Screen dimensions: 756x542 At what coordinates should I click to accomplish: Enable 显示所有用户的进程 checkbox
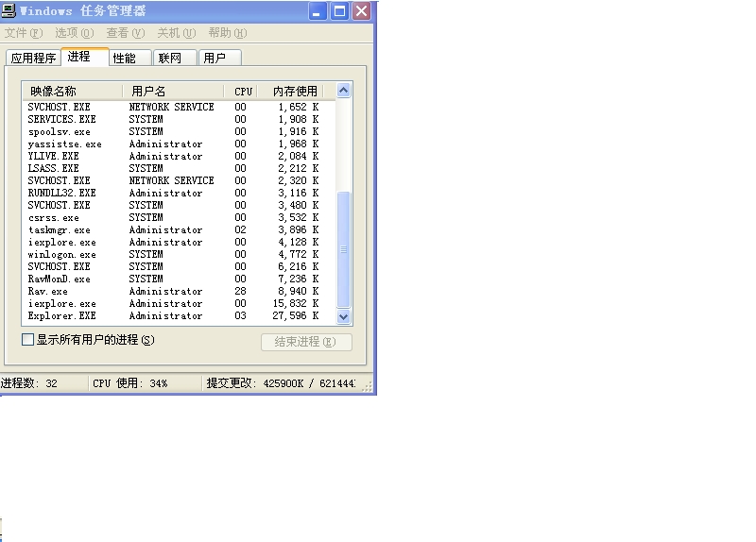[x=28, y=340]
